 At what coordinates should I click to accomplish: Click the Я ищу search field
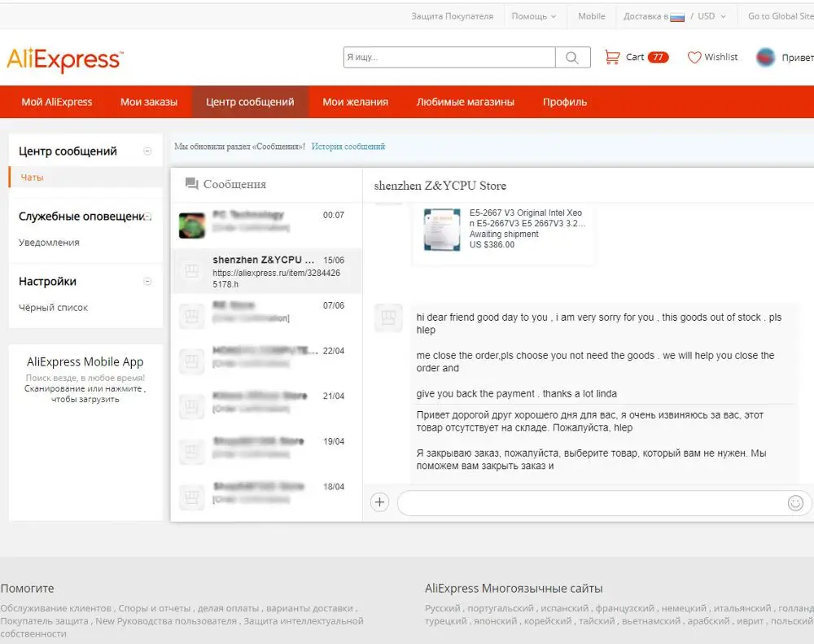(449, 57)
